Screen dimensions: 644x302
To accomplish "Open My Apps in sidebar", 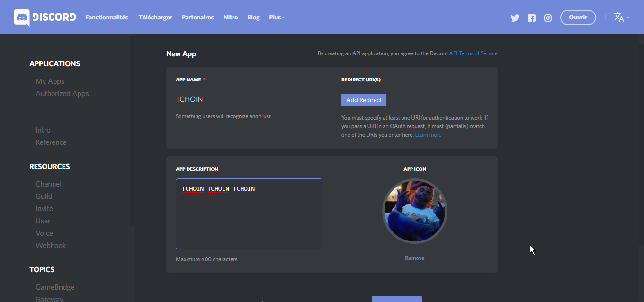I will (x=50, y=81).
